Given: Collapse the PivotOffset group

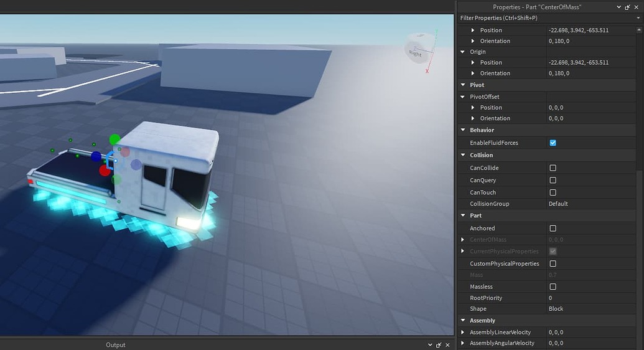Looking at the screenshot, I should (x=463, y=97).
